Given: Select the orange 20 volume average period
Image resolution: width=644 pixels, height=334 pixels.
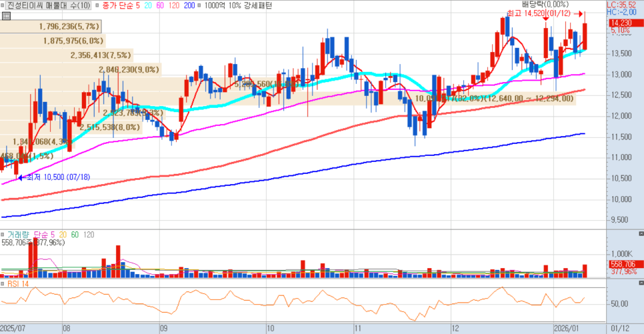Looking at the screenshot, I should pos(63,235).
